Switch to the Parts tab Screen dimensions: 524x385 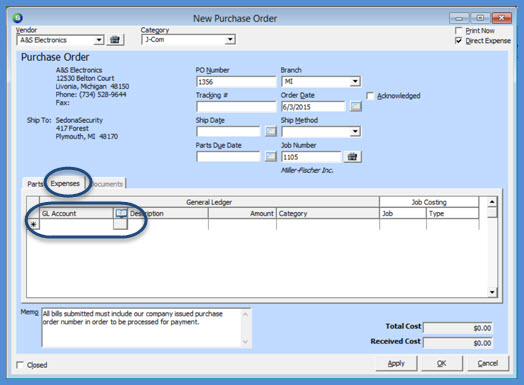point(35,184)
